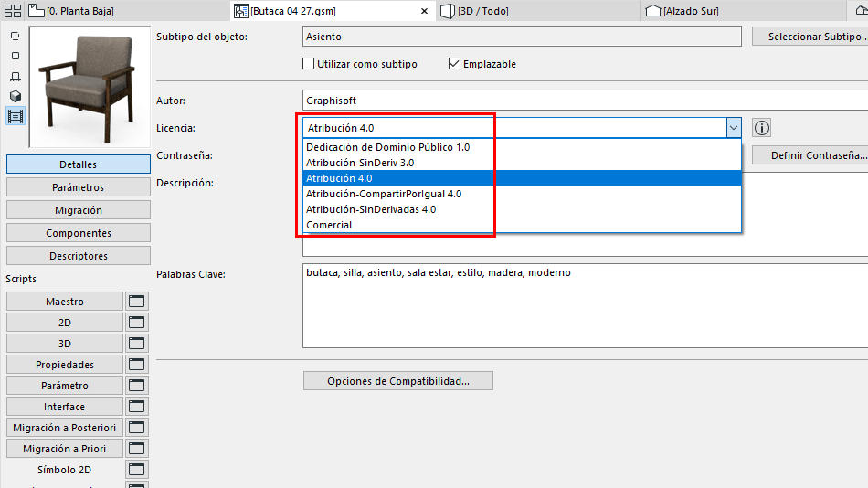Viewport: 868px width, 488px height.
Task: Uncheck the Emplazable checkbox
Action: [454, 64]
